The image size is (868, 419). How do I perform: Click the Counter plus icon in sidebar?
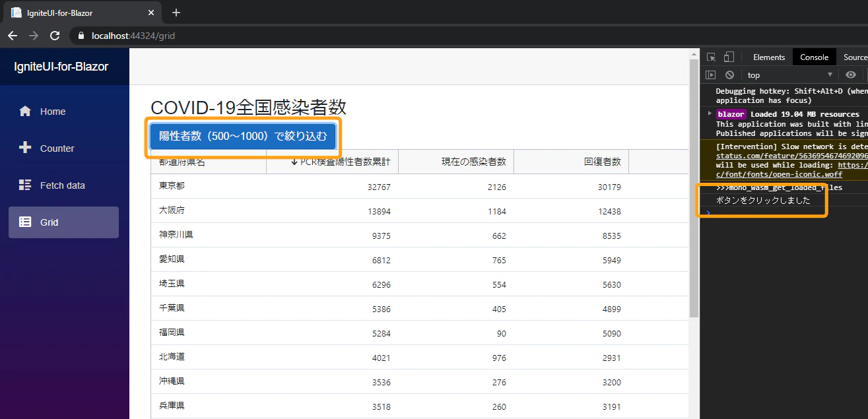tap(24, 148)
